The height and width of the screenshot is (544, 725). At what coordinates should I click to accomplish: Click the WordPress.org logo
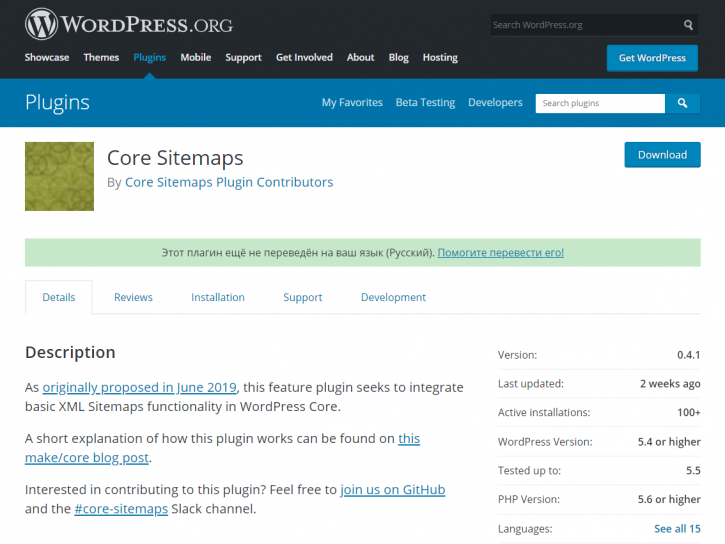coord(129,24)
